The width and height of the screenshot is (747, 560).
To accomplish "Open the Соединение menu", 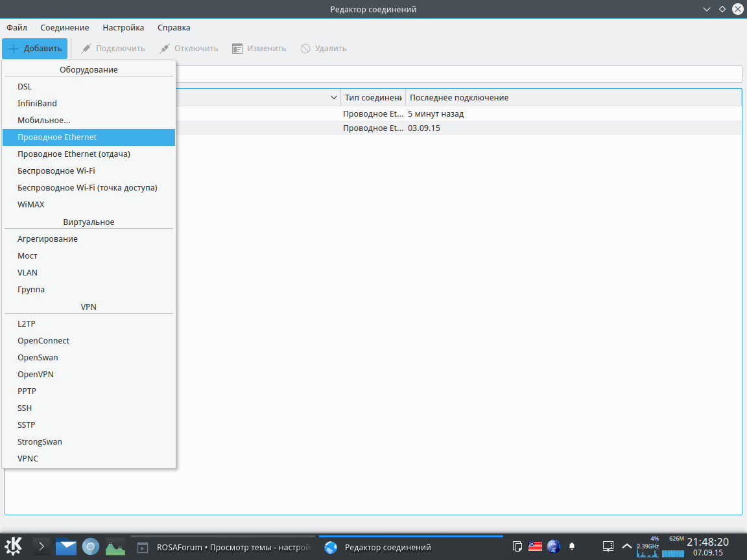I will click(x=64, y=28).
